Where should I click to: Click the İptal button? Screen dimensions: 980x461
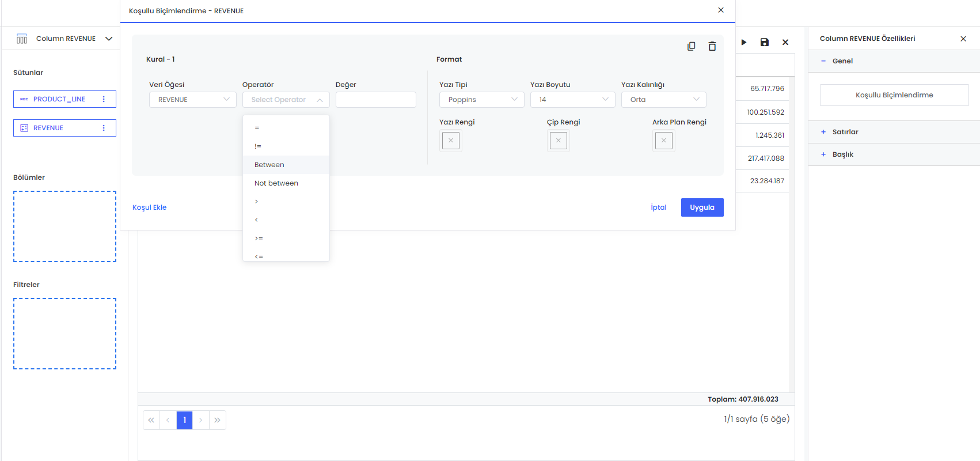[x=659, y=207]
